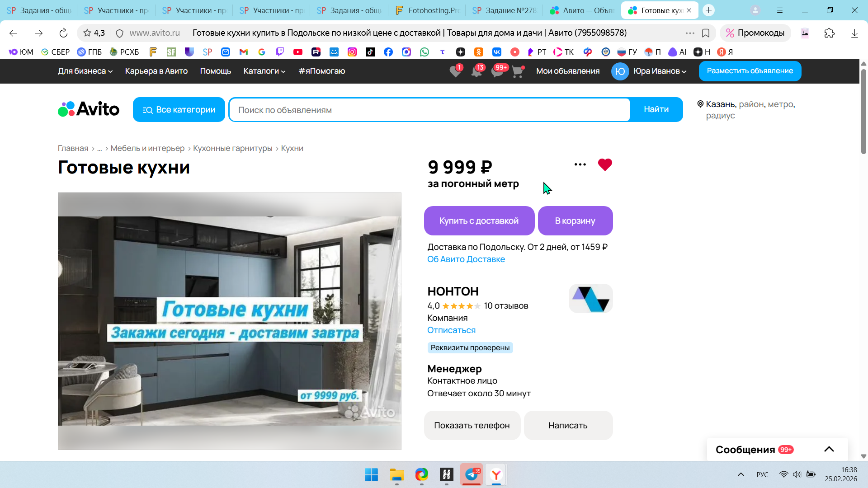Click the red favorite heart on listing

click(604, 164)
